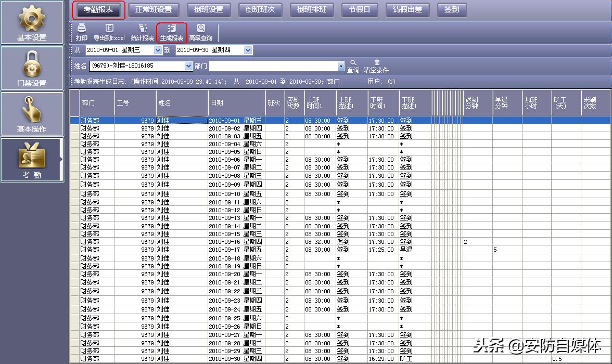Open the 考勤 attendance module in sidebar
Screen dimensions: 612x364
tap(32, 159)
